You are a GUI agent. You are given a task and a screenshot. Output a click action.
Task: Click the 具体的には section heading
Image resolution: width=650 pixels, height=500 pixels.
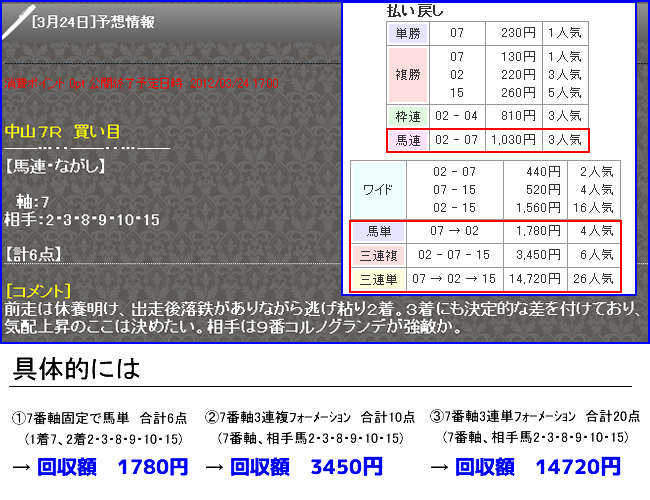pos(77,368)
